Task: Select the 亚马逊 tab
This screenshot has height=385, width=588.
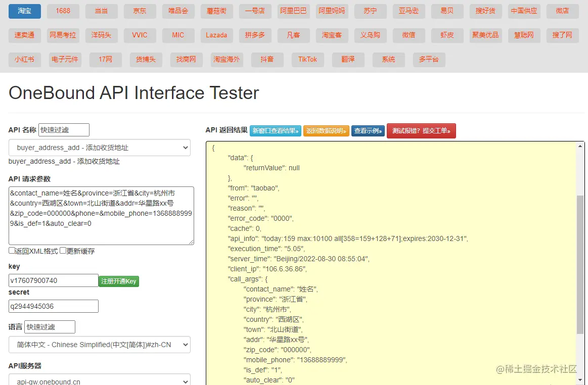Action: click(409, 11)
